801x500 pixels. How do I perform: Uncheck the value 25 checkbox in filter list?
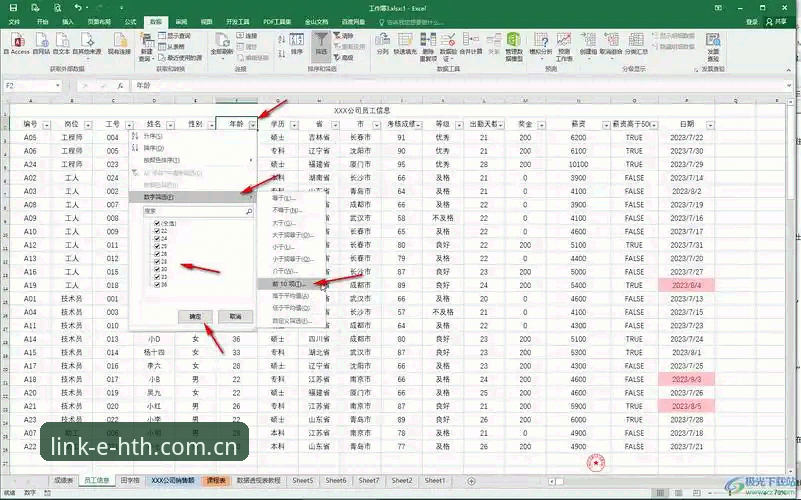coord(157,246)
